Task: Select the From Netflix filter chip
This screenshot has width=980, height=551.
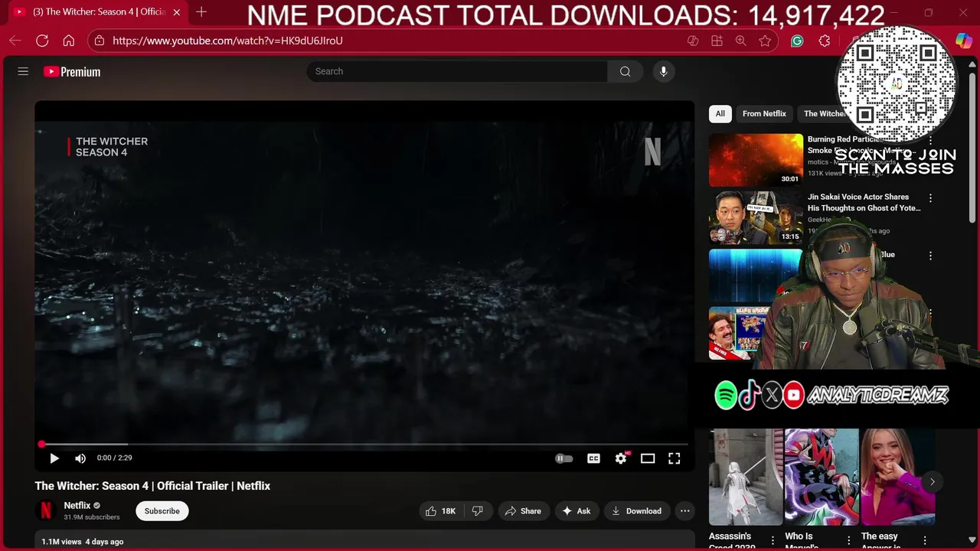Action: 764,113
